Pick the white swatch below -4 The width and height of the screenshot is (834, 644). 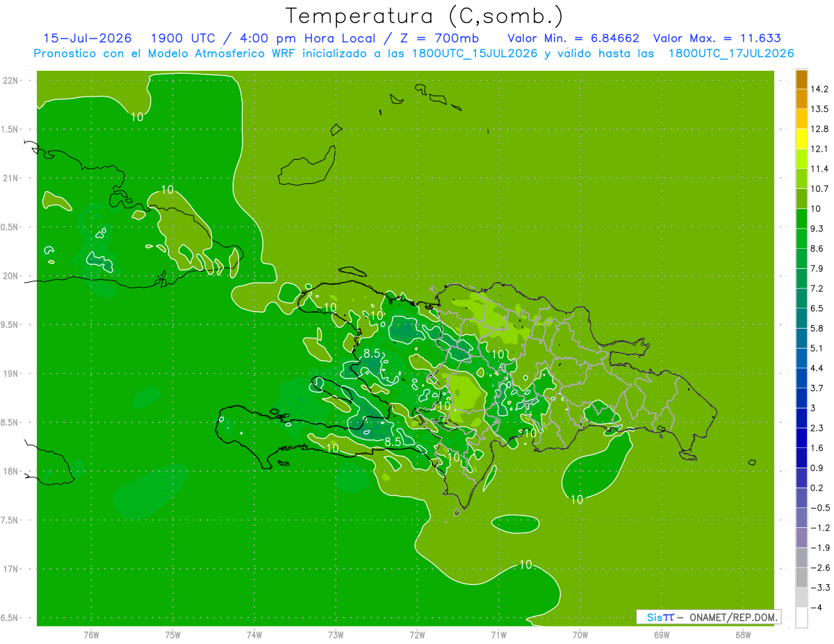[x=801, y=618]
